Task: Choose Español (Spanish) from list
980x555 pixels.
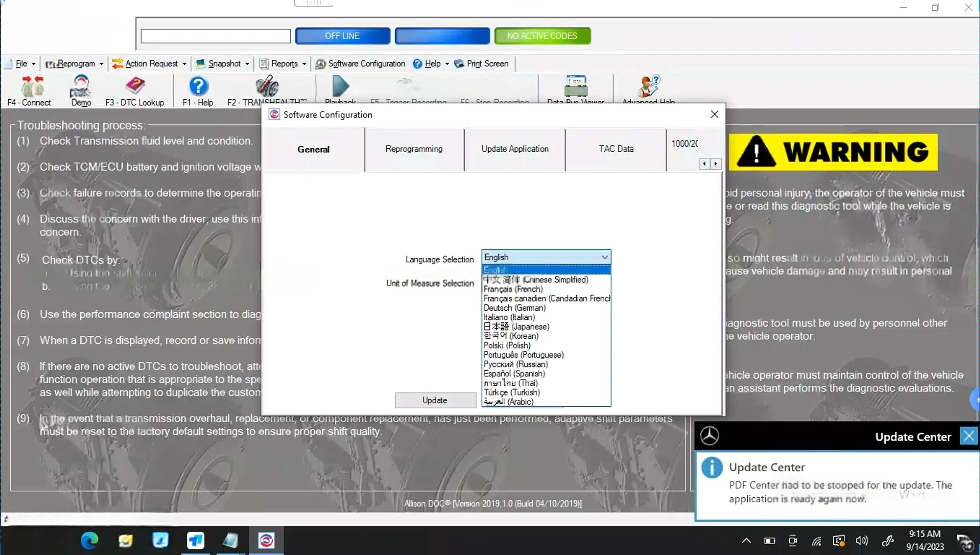Action: pyautogui.click(x=546, y=374)
